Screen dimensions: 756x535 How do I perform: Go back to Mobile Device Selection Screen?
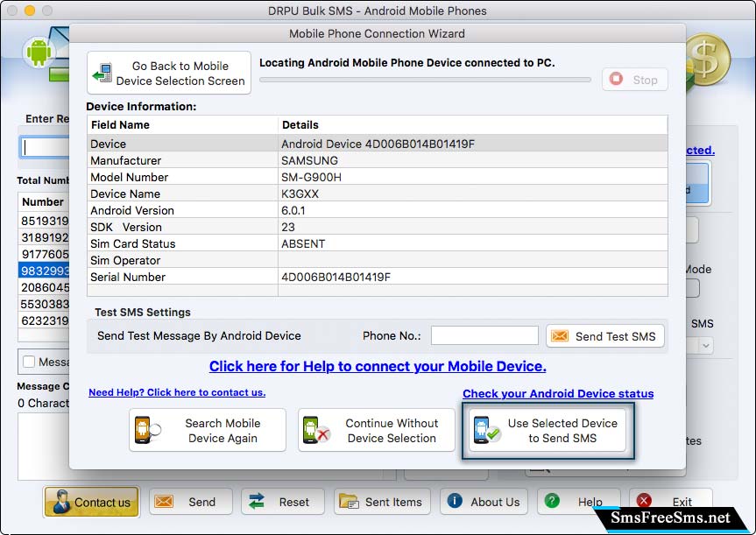(x=169, y=73)
